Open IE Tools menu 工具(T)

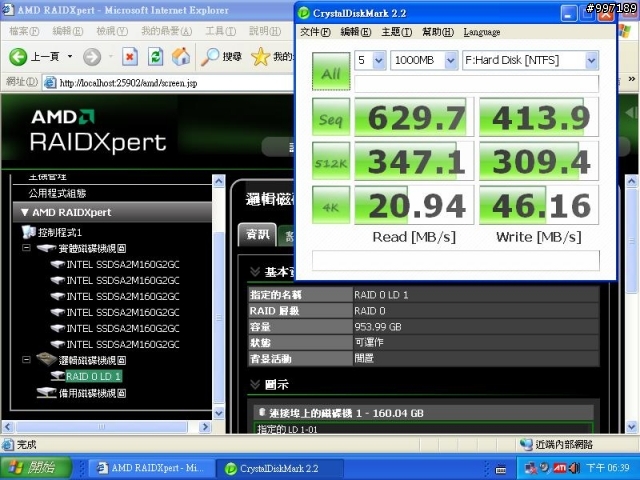[220, 31]
